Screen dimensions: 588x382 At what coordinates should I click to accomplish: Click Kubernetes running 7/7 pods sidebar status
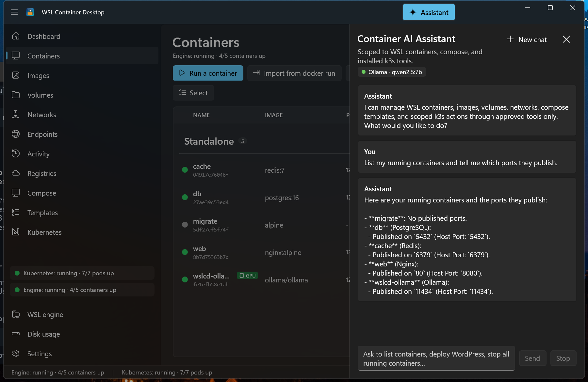(x=82, y=273)
